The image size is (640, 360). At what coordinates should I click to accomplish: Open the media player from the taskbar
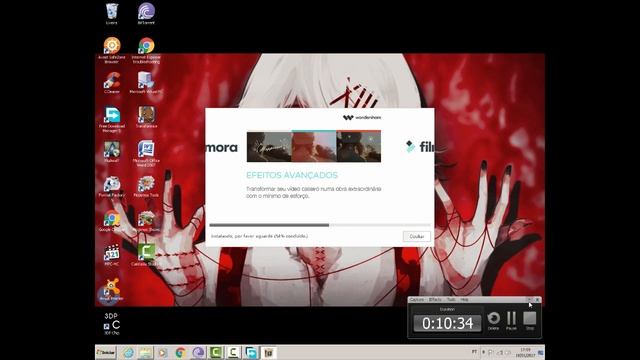pos(162,353)
